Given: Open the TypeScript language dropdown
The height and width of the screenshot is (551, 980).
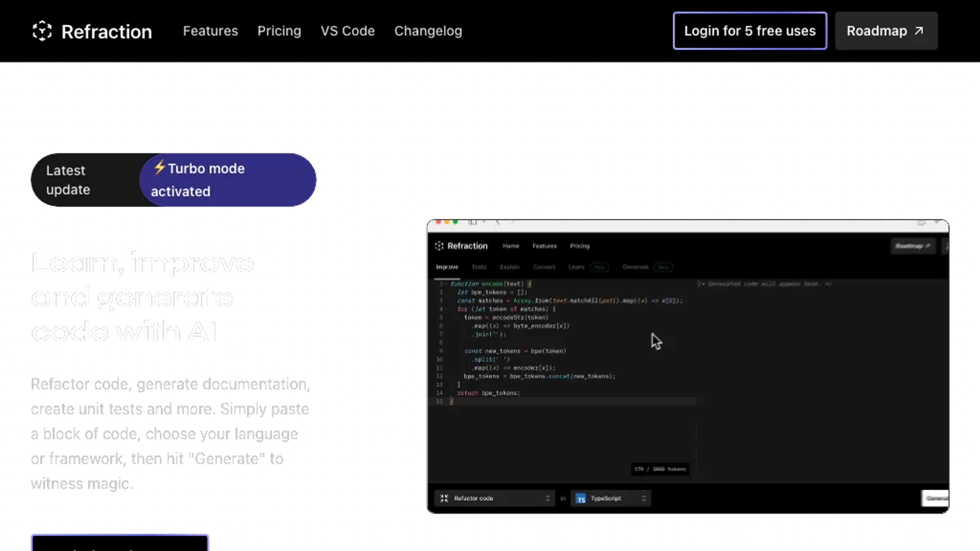Looking at the screenshot, I should (x=611, y=498).
